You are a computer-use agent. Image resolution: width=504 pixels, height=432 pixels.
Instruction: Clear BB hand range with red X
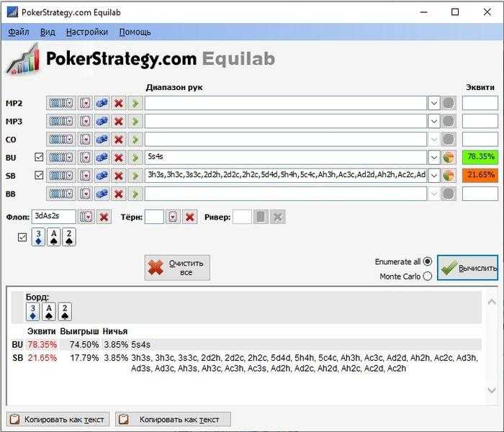click(x=119, y=194)
